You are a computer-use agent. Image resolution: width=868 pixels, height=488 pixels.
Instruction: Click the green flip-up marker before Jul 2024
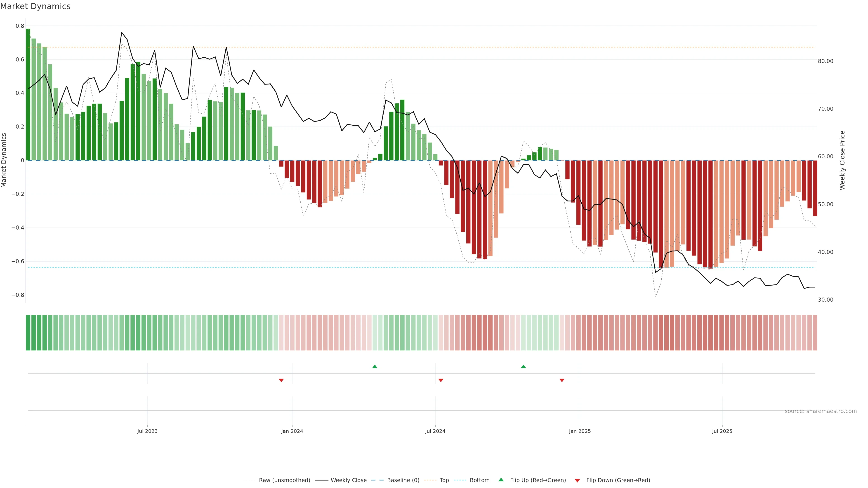[375, 366]
